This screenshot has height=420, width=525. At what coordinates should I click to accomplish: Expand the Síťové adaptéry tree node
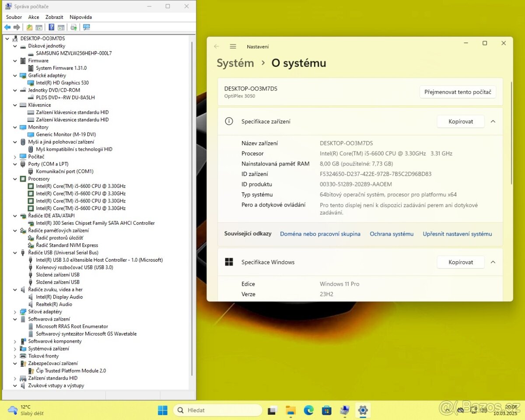click(x=15, y=311)
